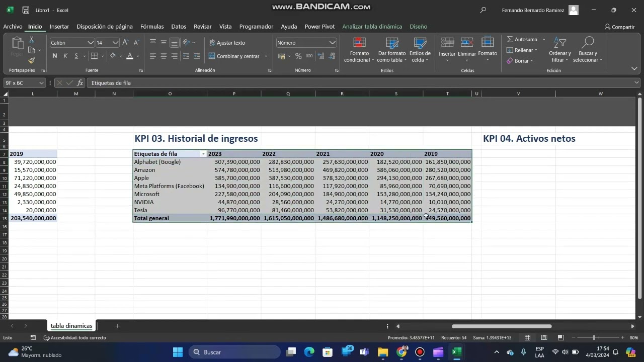644x362 pixels.
Task: Expand the Name Box dropdown
Action: pos(41,83)
